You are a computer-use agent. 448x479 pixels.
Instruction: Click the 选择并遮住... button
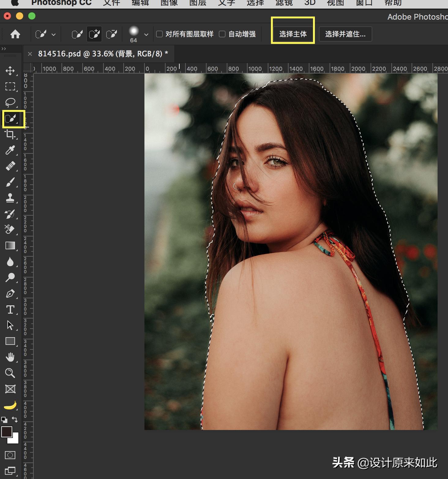click(x=345, y=34)
